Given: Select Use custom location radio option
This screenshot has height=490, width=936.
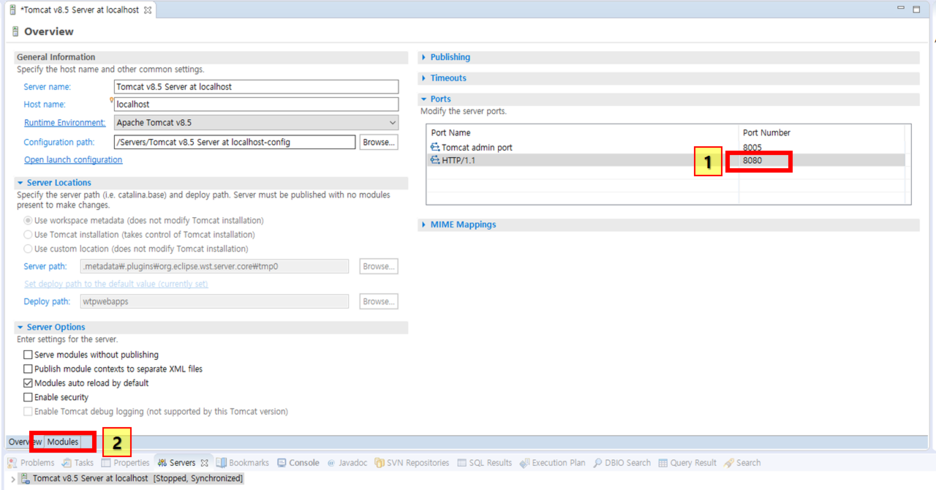Looking at the screenshot, I should 28,249.
